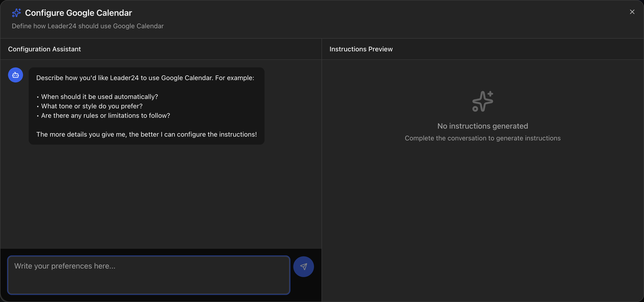Click 'Define how Leader24 should use Google Calendar'
Screen dimensions: 644x302
(x=88, y=26)
